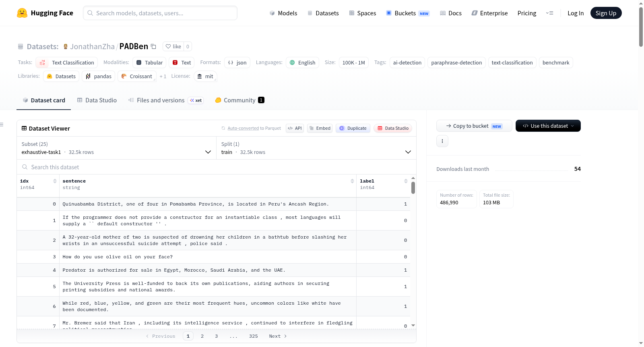Open Data Studio from the viewer header
The image size is (644, 347).
pos(393,128)
